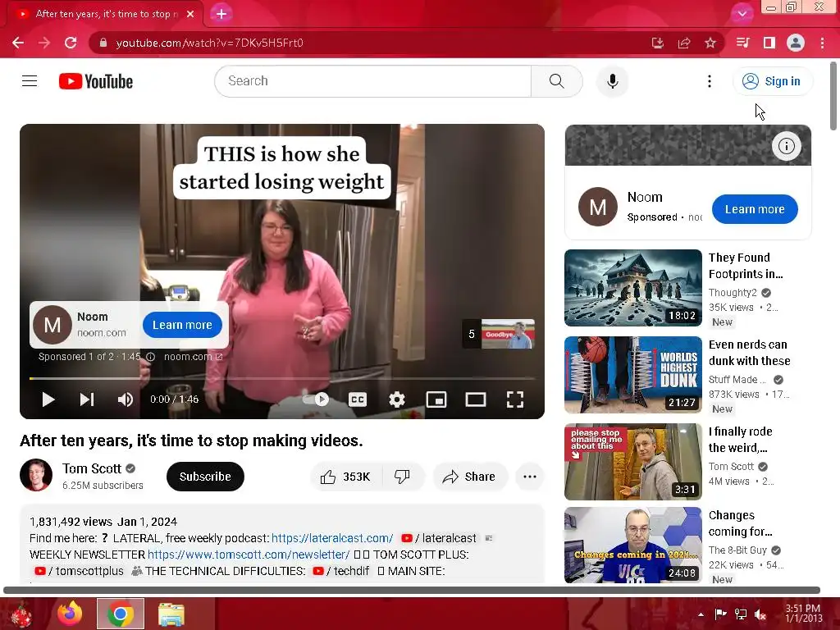Screen dimensions: 840x630
Task: Click 'They Found Footprints in' title
Action: pyautogui.click(x=746, y=266)
